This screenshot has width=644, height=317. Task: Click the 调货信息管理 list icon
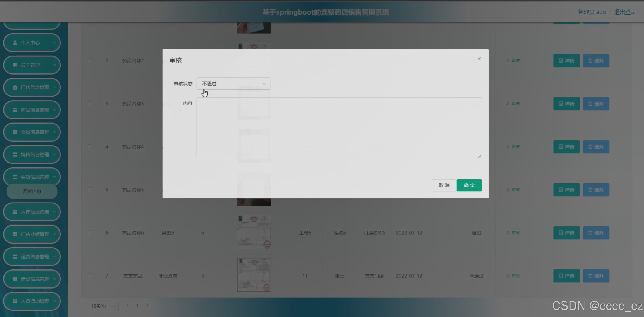click(15, 177)
